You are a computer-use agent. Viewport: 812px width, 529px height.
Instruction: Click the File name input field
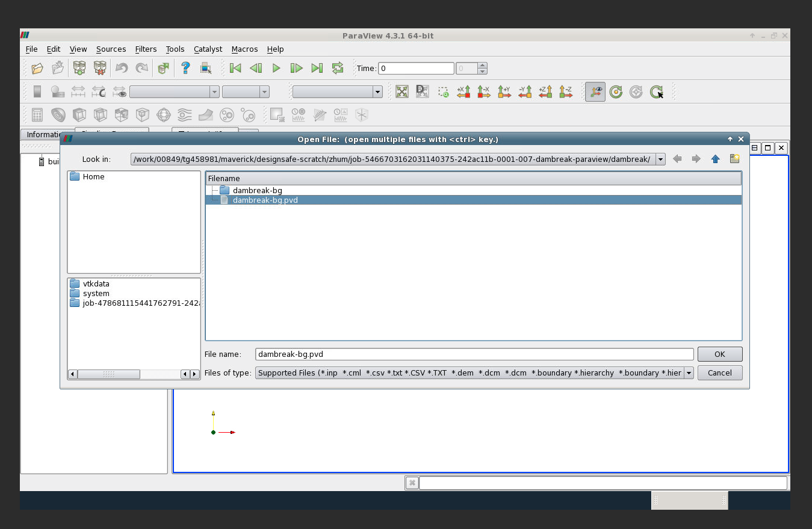click(x=474, y=354)
